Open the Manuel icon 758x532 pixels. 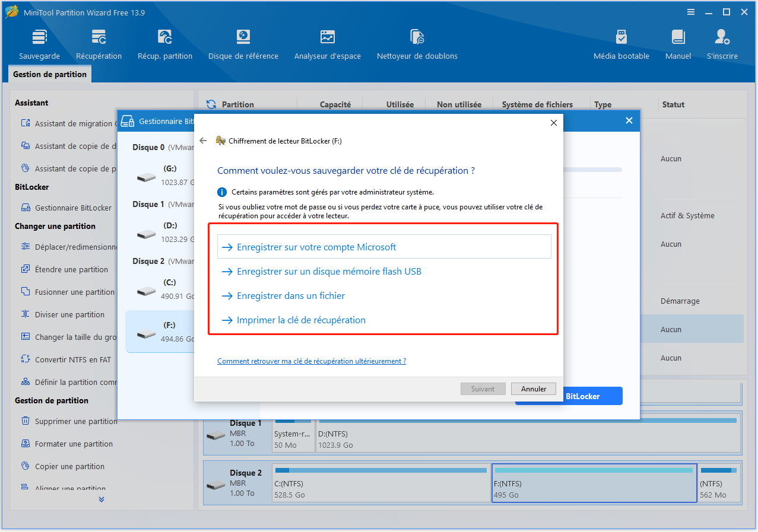678,44
